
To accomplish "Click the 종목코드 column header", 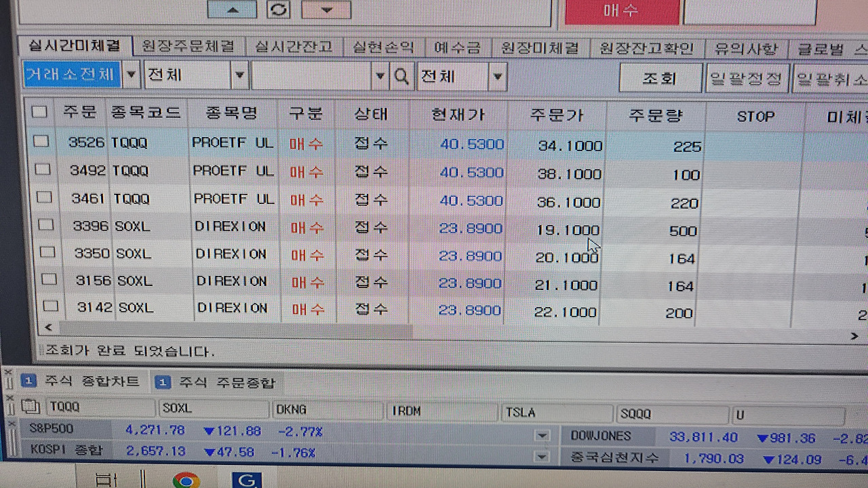I will point(146,113).
